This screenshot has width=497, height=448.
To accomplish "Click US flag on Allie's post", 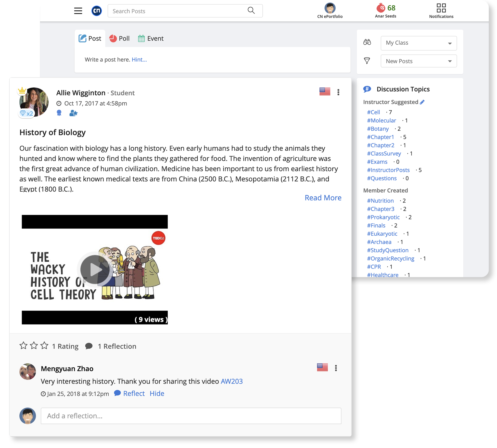I will pyautogui.click(x=325, y=91).
